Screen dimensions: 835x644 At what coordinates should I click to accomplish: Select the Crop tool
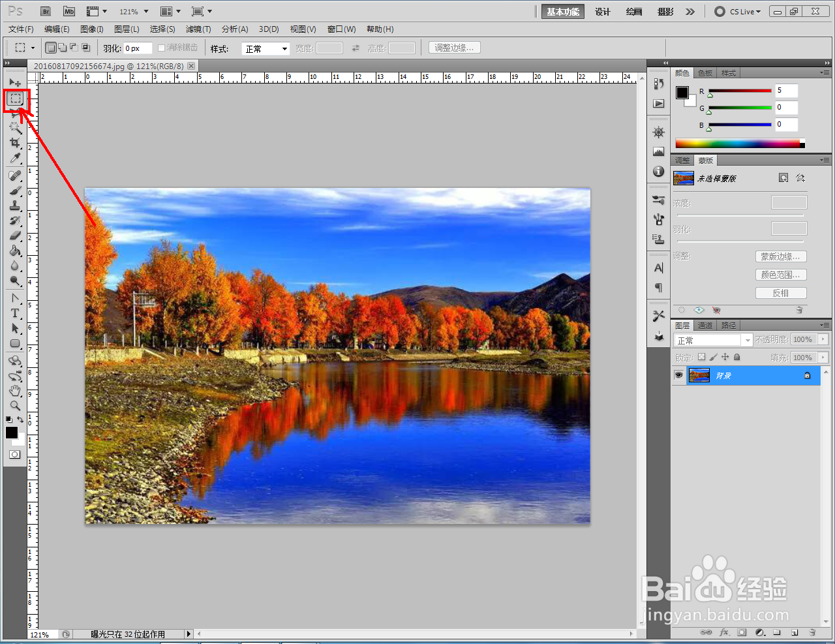15,143
